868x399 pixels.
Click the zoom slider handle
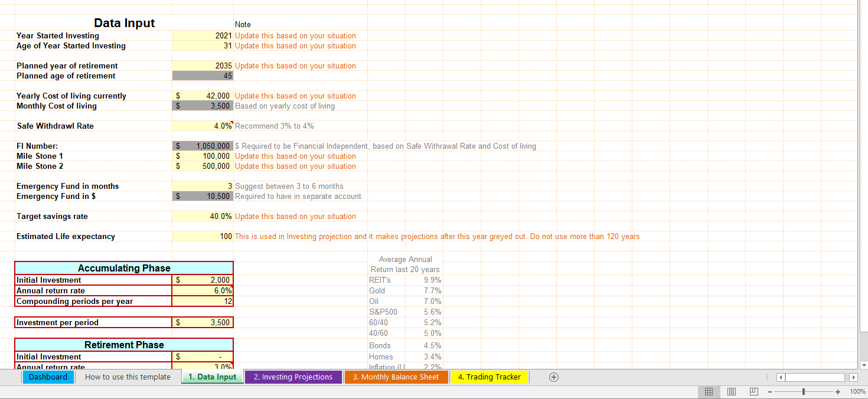(x=804, y=392)
